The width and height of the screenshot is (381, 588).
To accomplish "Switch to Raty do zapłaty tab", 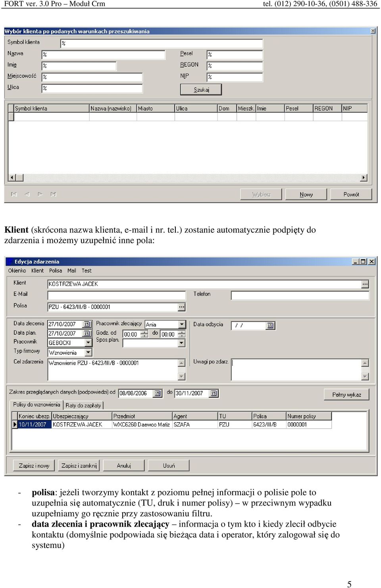I will [x=83, y=405].
